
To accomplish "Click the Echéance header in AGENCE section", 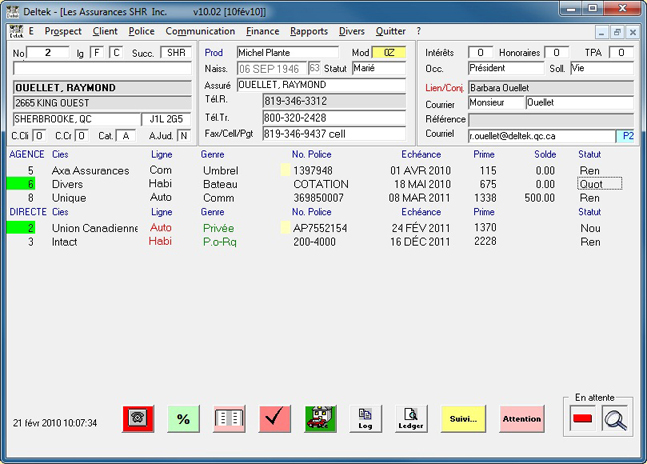I will click(421, 154).
